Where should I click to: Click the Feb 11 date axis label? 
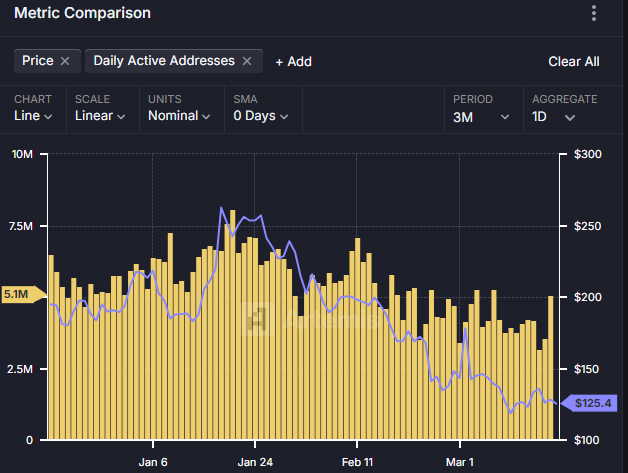point(357,463)
